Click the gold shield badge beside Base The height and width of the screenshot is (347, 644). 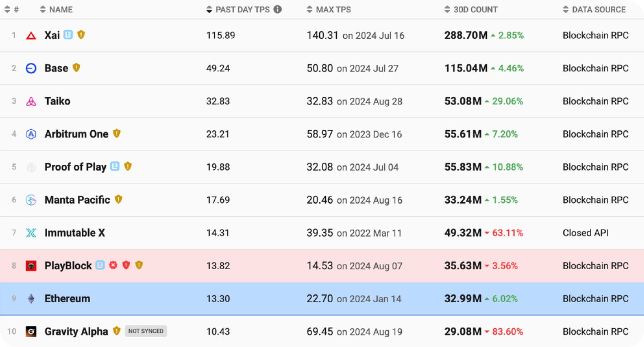pyautogui.click(x=76, y=67)
